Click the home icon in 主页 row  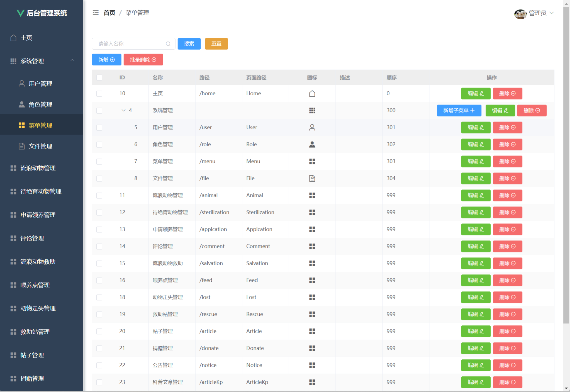point(312,94)
